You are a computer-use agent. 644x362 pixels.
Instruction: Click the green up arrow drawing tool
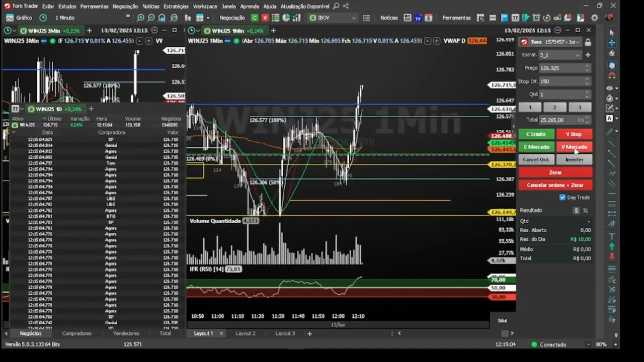click(612, 246)
